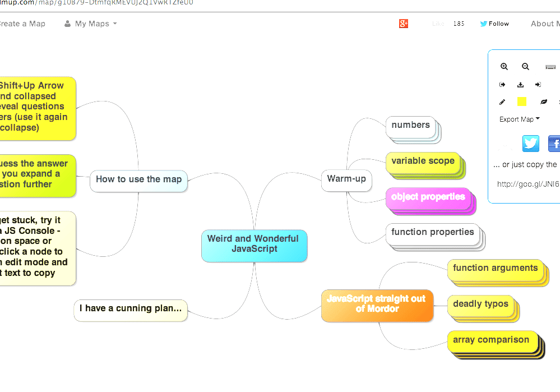Click the zoom out magnifier icon
This screenshot has width=560, height=392.
[x=525, y=66]
